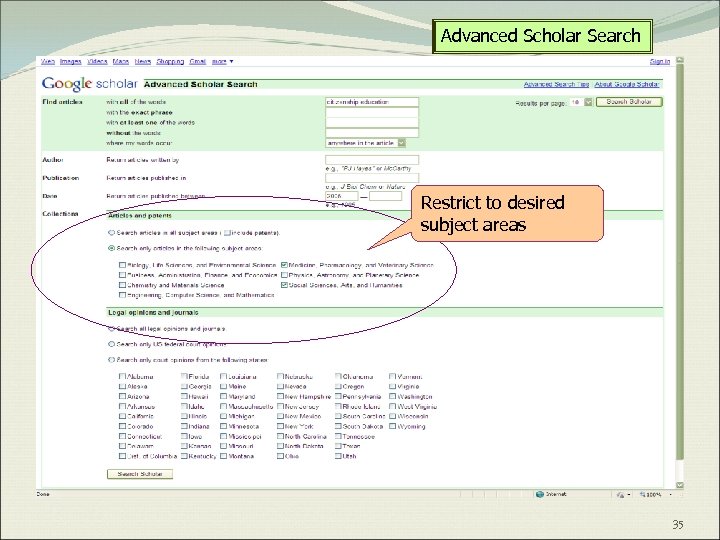This screenshot has height=540, width=720.
Task: Open About Google Scholar link
Action: click(x=627, y=84)
